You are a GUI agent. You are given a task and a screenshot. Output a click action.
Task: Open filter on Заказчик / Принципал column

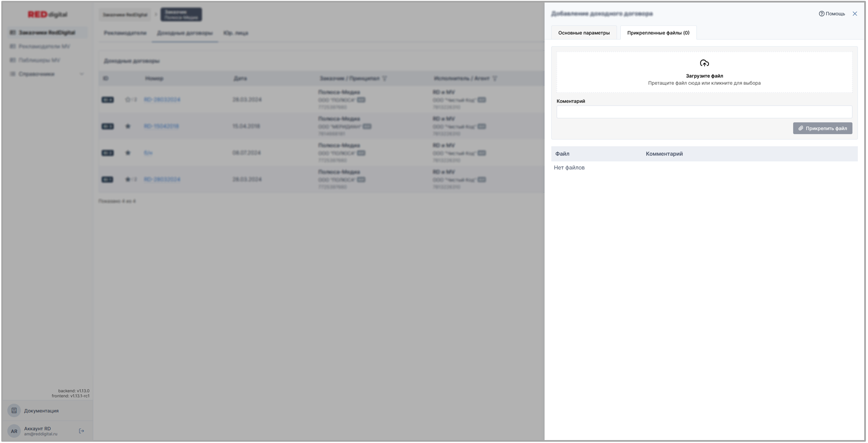(x=385, y=78)
